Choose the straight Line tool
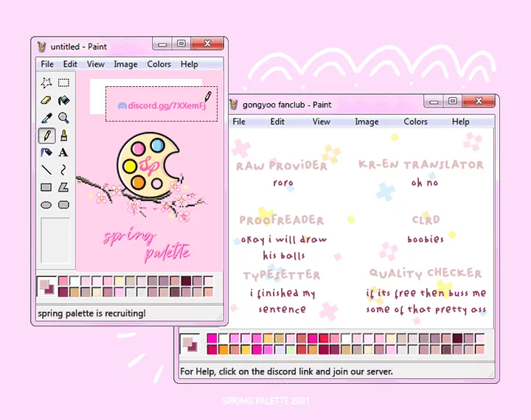Viewport: 531px width, 420px height. 46,170
